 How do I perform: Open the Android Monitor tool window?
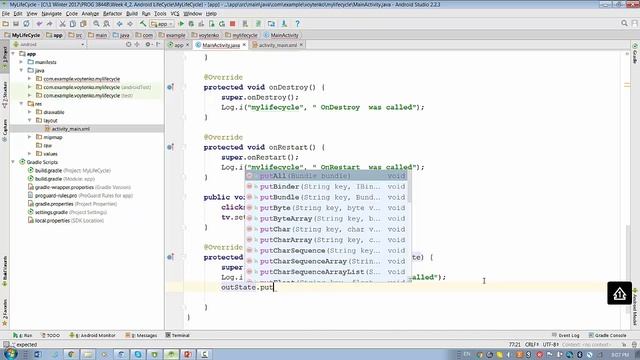point(93,335)
